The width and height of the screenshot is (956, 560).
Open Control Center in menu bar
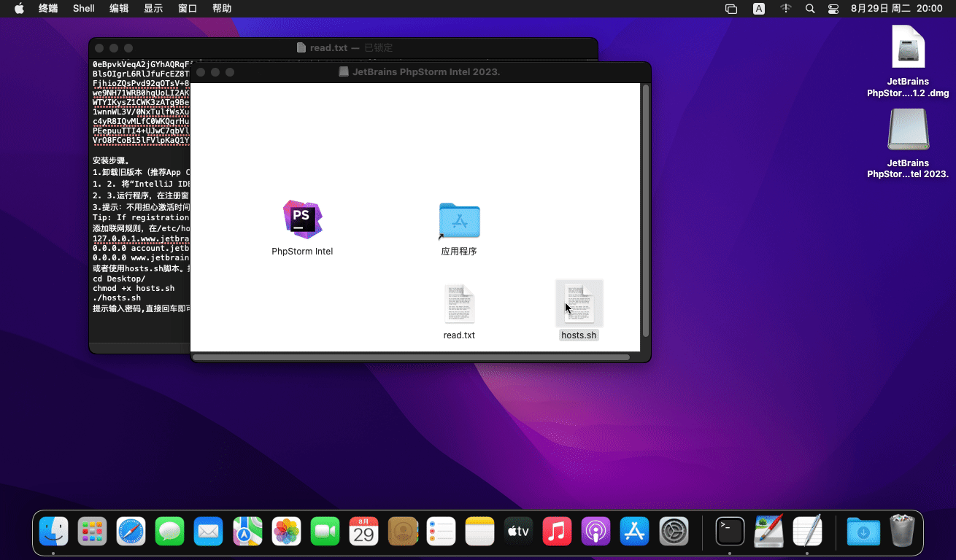tap(833, 9)
